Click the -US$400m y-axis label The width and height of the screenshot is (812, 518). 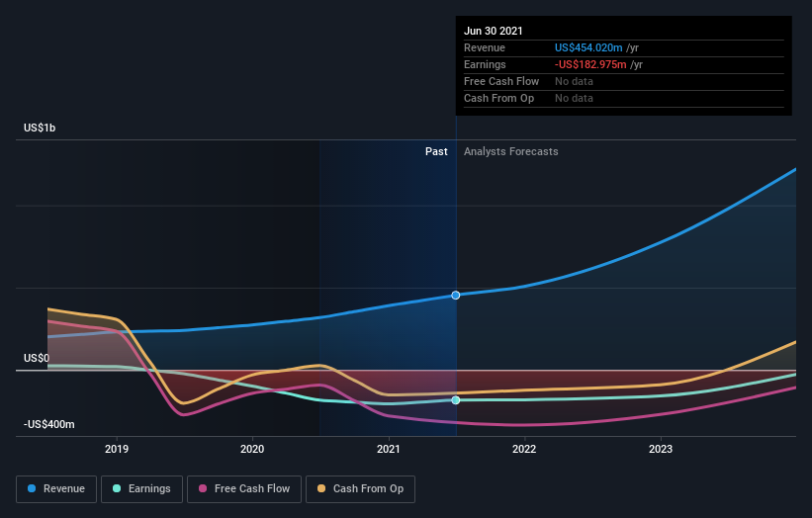pos(48,424)
